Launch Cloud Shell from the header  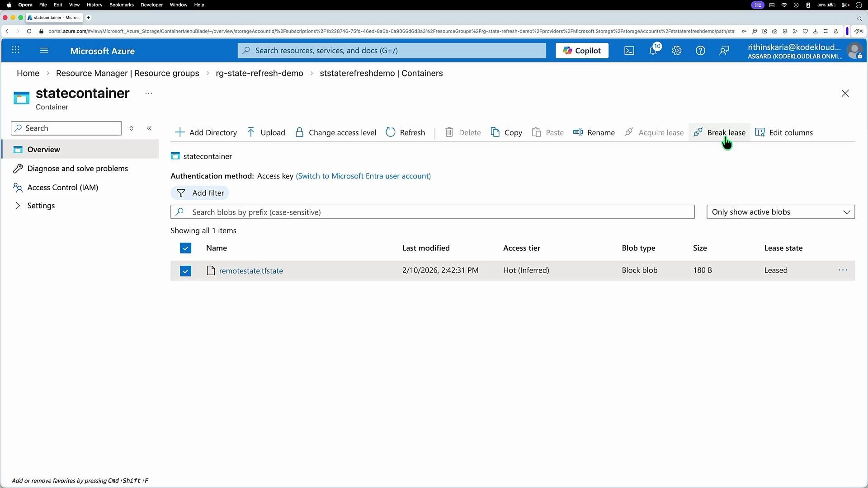point(629,51)
